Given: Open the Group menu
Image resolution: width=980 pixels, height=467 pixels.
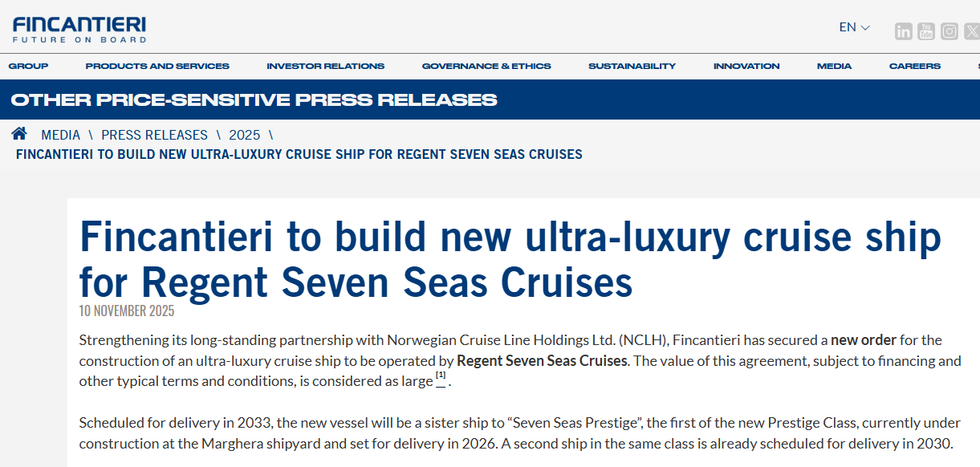Looking at the screenshot, I should [28, 66].
